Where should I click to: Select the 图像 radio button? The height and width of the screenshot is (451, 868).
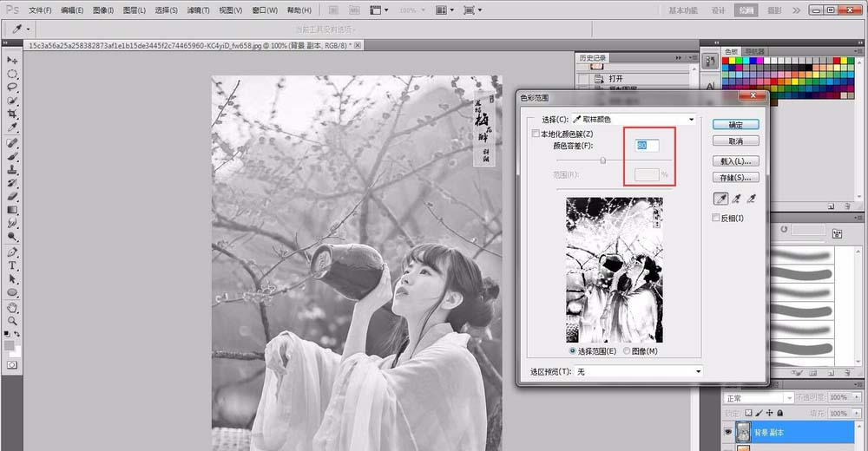pos(627,351)
